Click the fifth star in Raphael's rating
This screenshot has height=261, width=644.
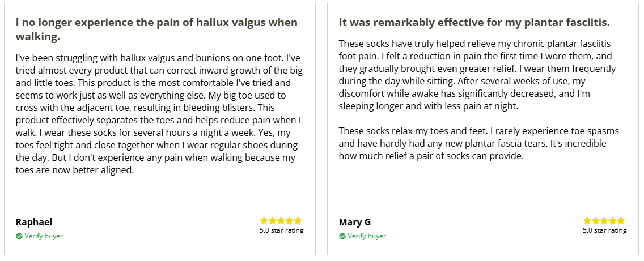tap(298, 221)
